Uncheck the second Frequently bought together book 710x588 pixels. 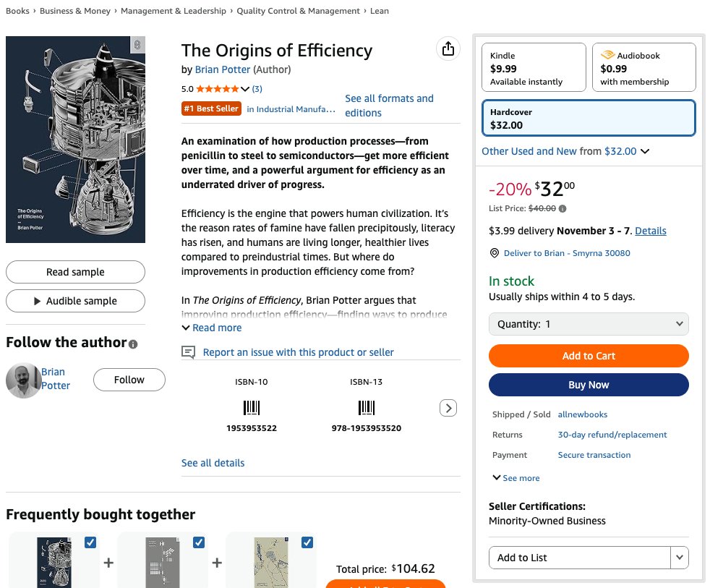199,542
